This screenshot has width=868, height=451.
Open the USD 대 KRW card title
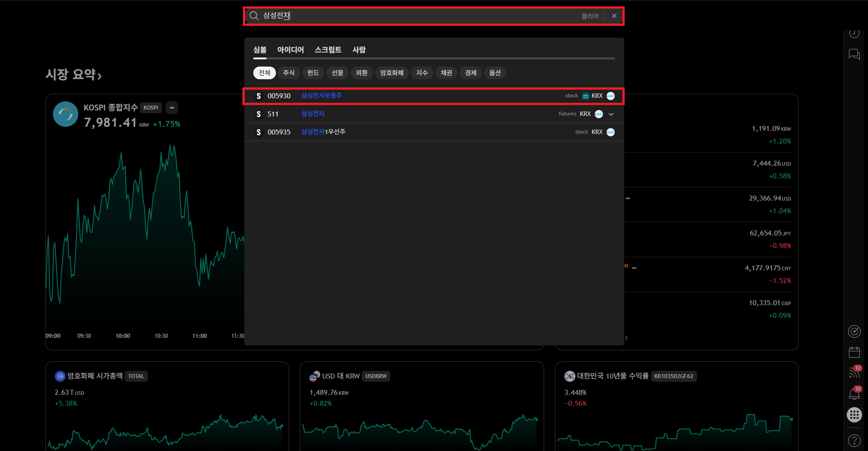coord(341,376)
